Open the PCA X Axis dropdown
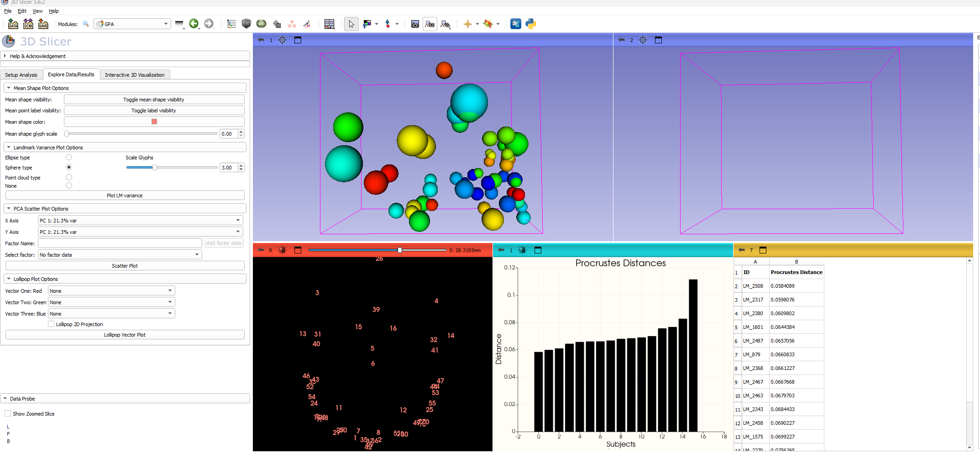980x454 pixels. pyautogui.click(x=140, y=221)
